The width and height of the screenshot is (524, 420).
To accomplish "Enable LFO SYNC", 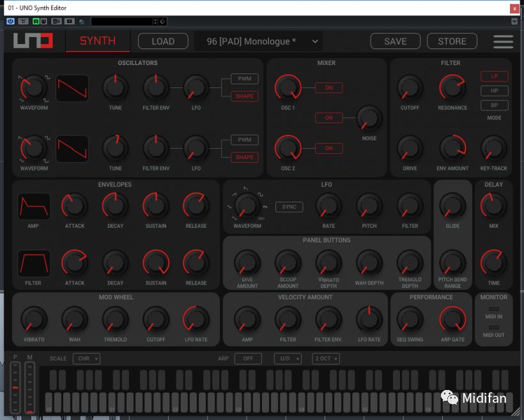I will click(x=289, y=207).
